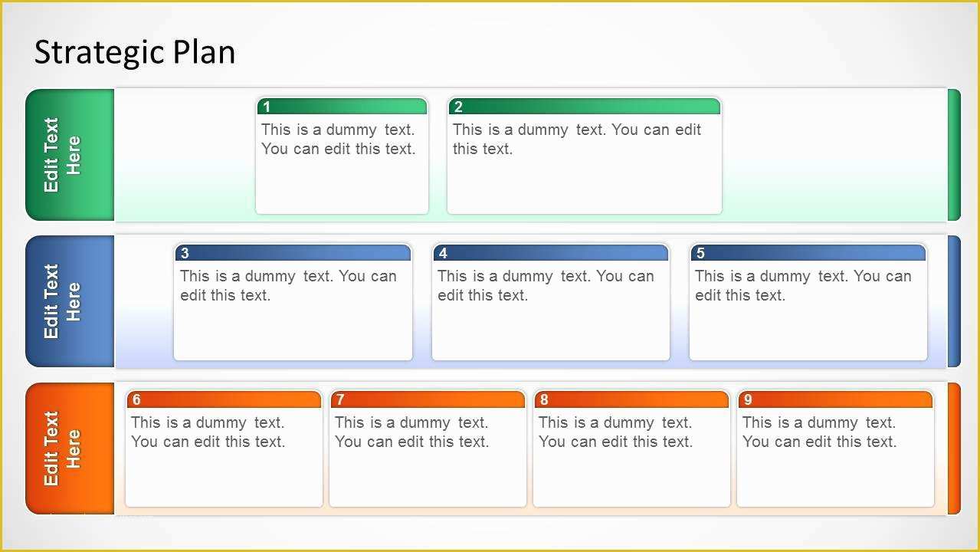980x552 pixels.
Task: Click the orange Edit Text Here label
Action: [x=62, y=449]
